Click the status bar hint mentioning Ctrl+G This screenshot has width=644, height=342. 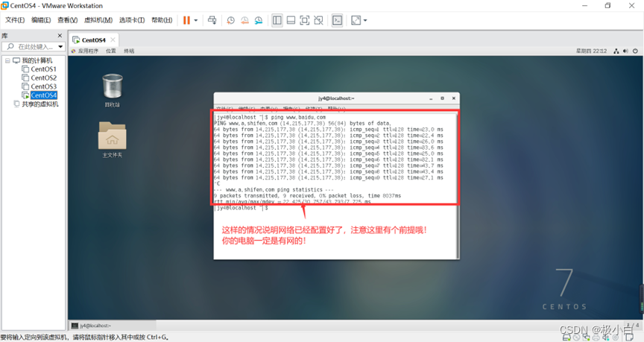pos(85,338)
